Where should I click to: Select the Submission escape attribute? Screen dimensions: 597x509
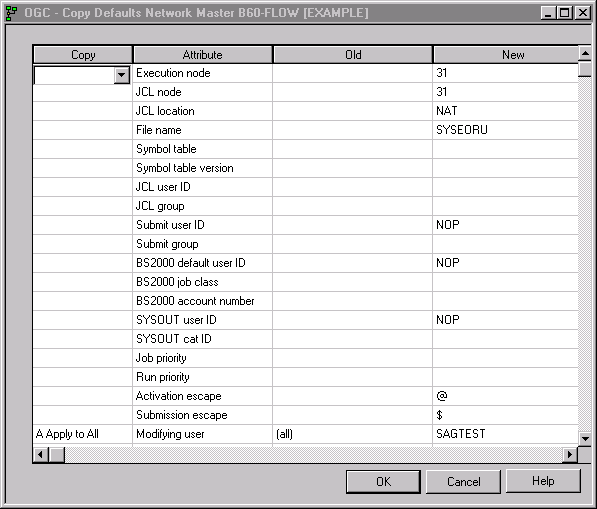[x=203, y=415]
